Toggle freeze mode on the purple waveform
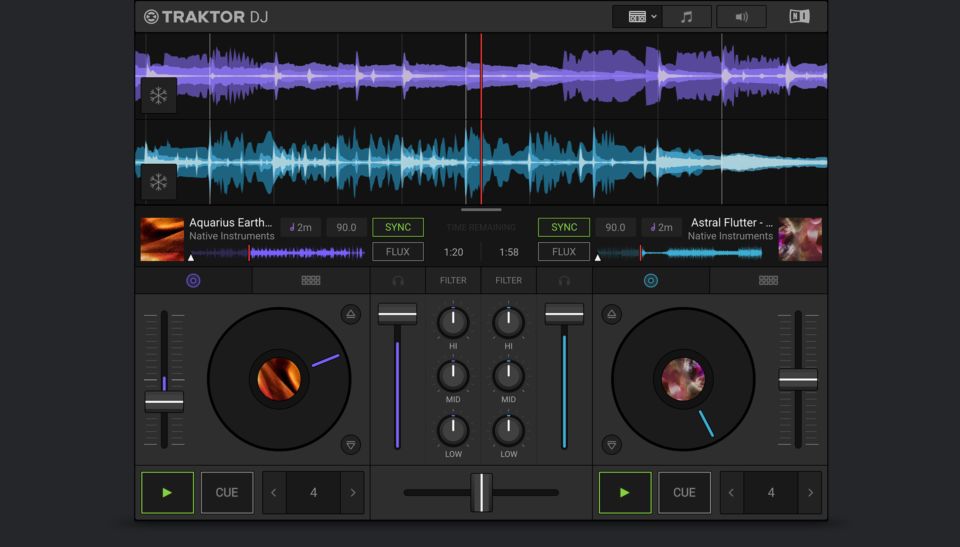Screen dimensions: 960x547 pos(158,96)
